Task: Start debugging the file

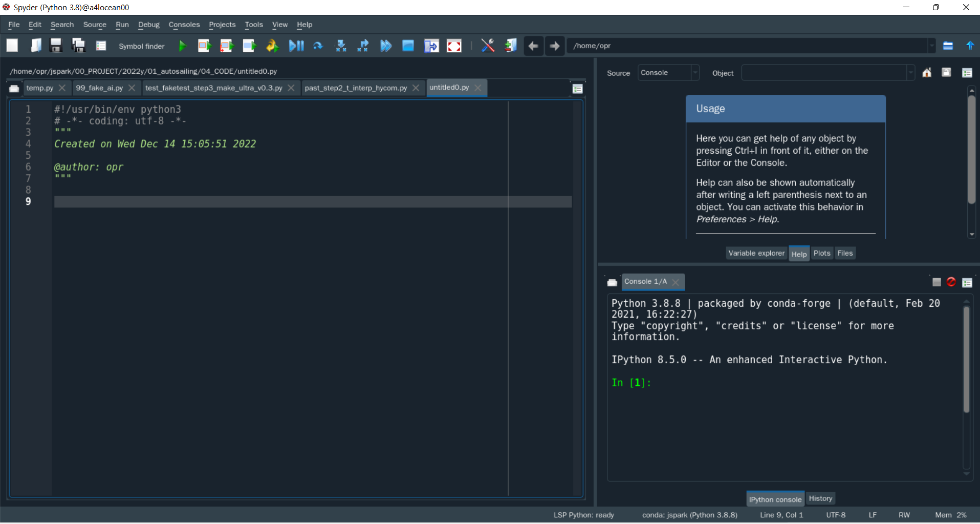Action: pyautogui.click(x=296, y=46)
